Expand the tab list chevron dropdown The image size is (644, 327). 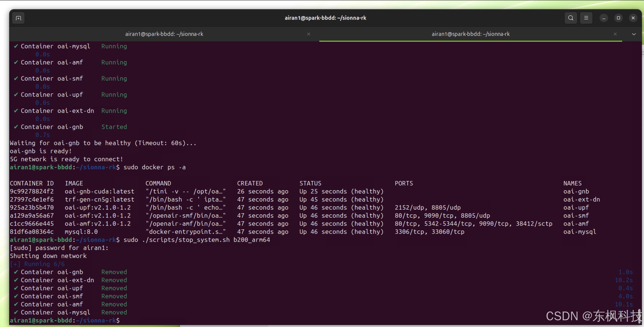(x=633, y=34)
